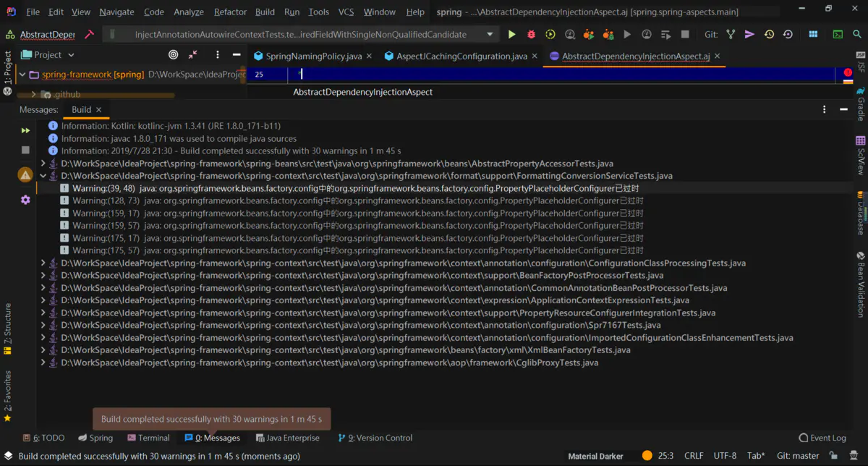Hide the Messages panel with dash icon
The width and height of the screenshot is (868, 466).
click(843, 109)
